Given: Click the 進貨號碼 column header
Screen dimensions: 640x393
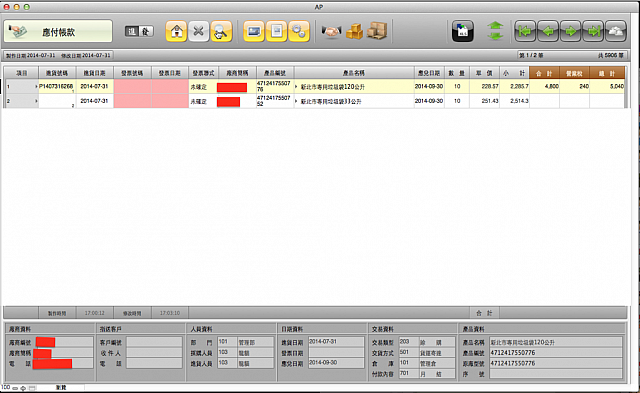Looking at the screenshot, I should (57, 73).
